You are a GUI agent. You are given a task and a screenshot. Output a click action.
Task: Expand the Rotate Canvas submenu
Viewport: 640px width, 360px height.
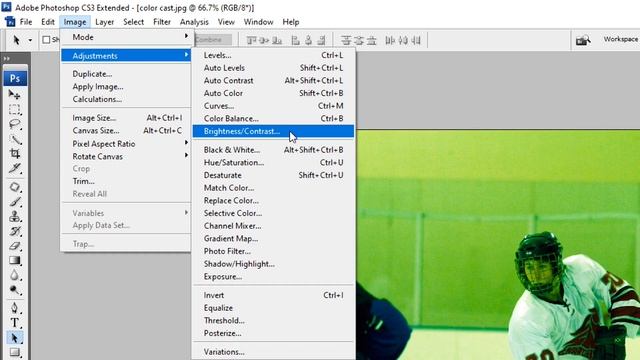126,156
